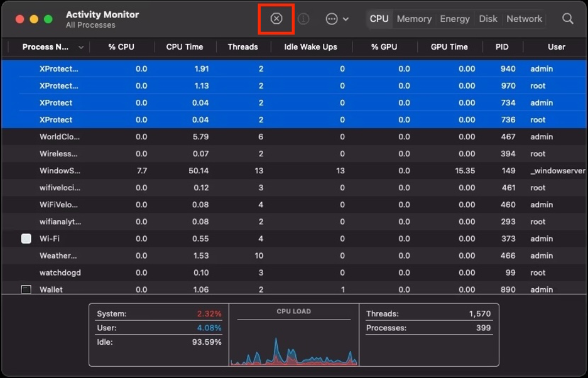The height and width of the screenshot is (378, 588).
Task: Switch to the Memory tab
Action: tap(413, 19)
